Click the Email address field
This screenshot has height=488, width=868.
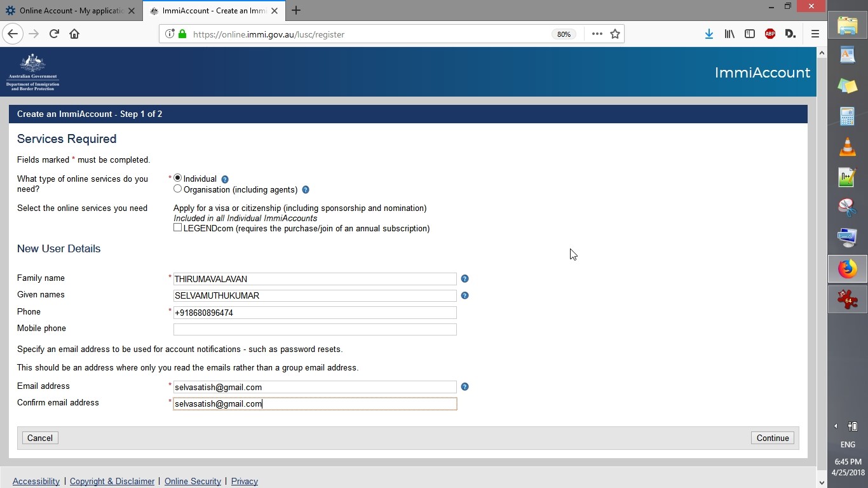point(315,387)
